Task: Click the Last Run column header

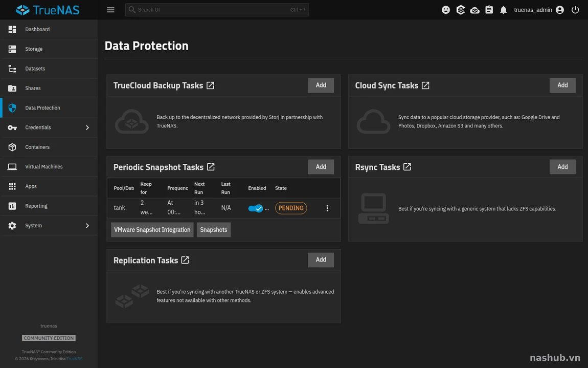Action: [x=226, y=188]
